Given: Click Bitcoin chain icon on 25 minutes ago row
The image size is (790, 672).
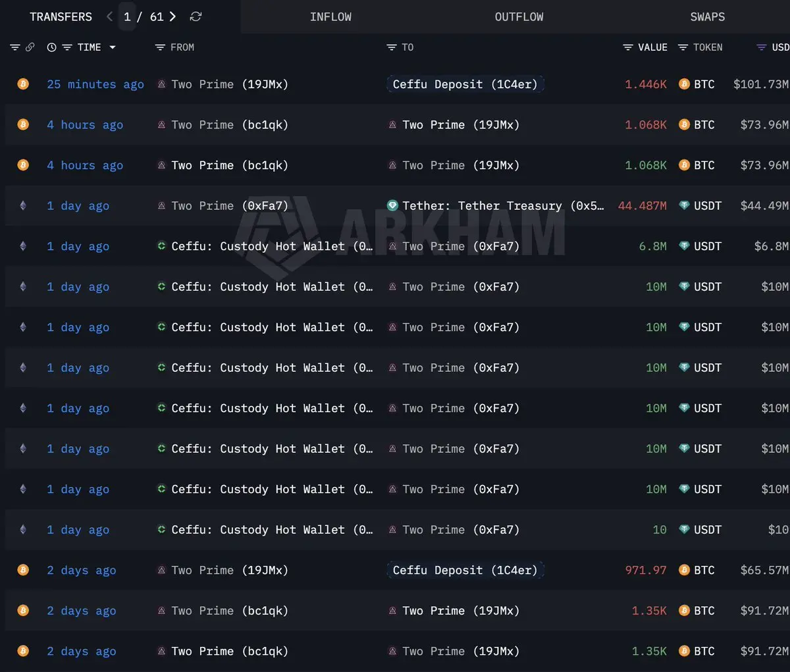Looking at the screenshot, I should pos(23,84).
